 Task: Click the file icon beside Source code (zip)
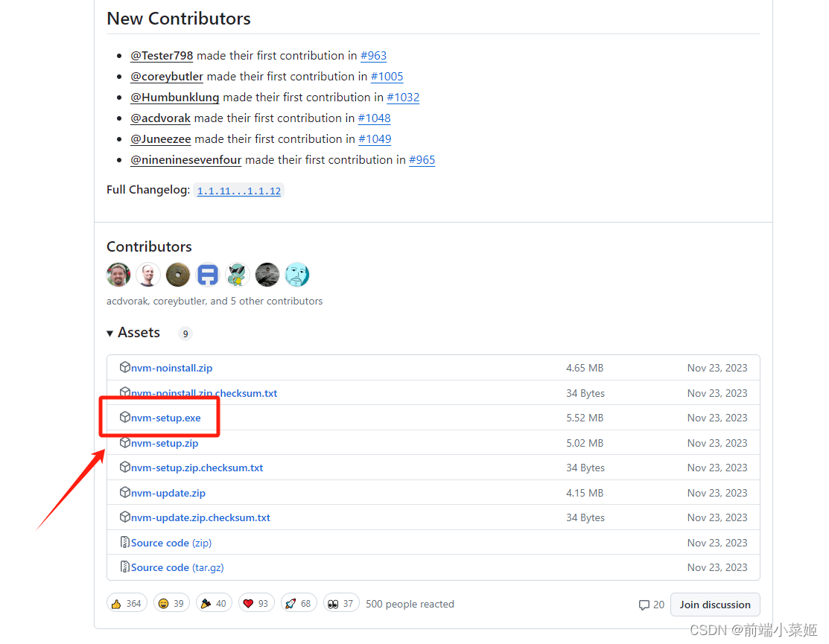(x=125, y=542)
